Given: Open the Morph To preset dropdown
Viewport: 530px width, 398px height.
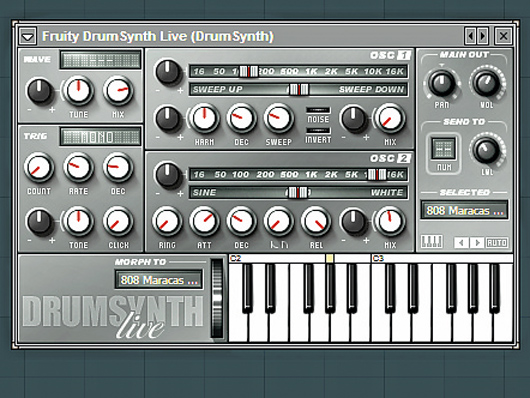Looking at the screenshot, I should pos(159,280).
